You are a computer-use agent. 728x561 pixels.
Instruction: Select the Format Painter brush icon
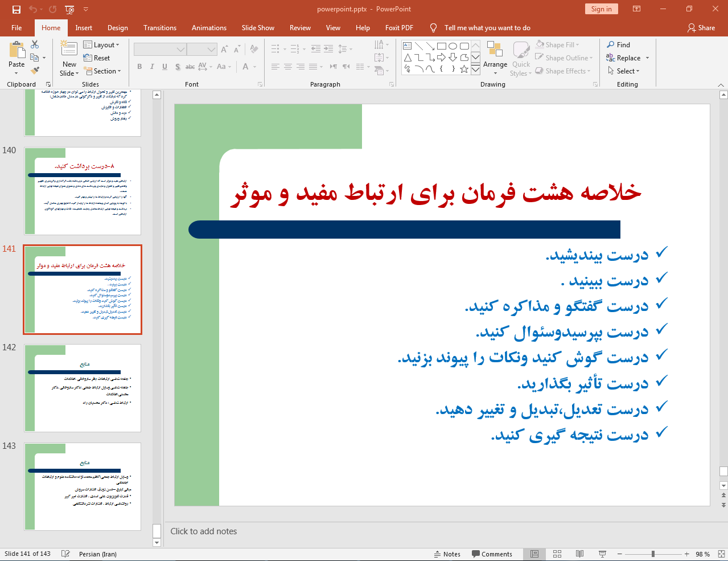pyautogui.click(x=35, y=71)
